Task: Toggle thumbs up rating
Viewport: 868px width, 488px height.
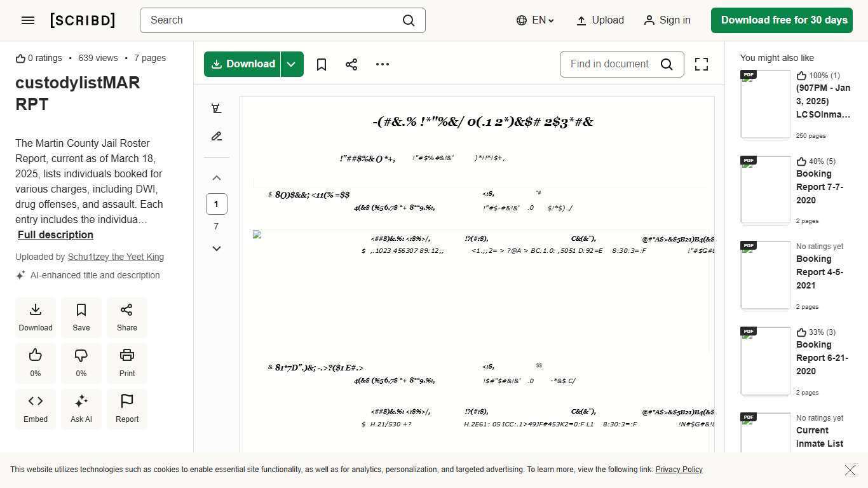Action: point(36,363)
